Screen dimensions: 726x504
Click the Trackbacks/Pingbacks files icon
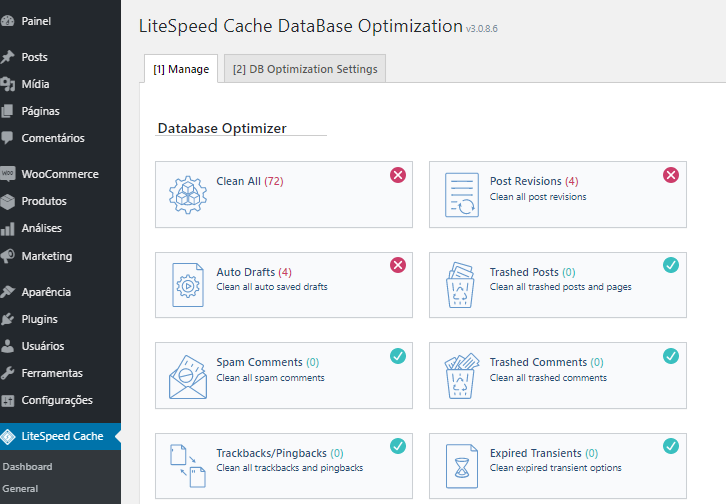[187, 464]
